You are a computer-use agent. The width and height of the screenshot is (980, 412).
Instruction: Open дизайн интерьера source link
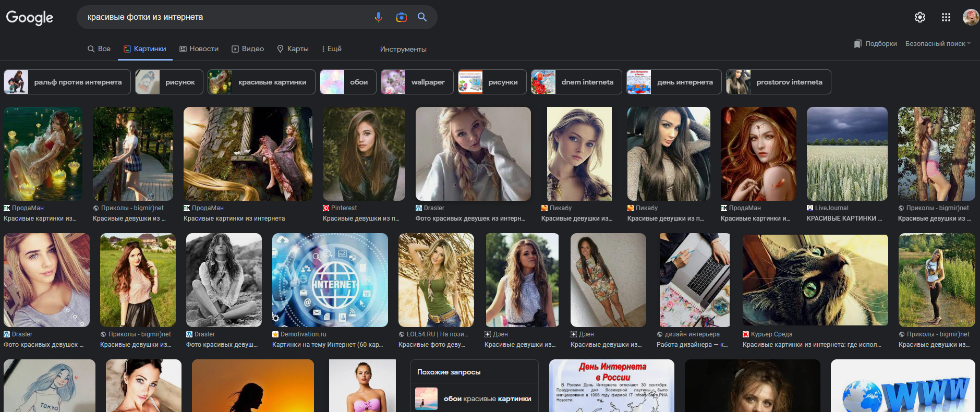pos(688,334)
